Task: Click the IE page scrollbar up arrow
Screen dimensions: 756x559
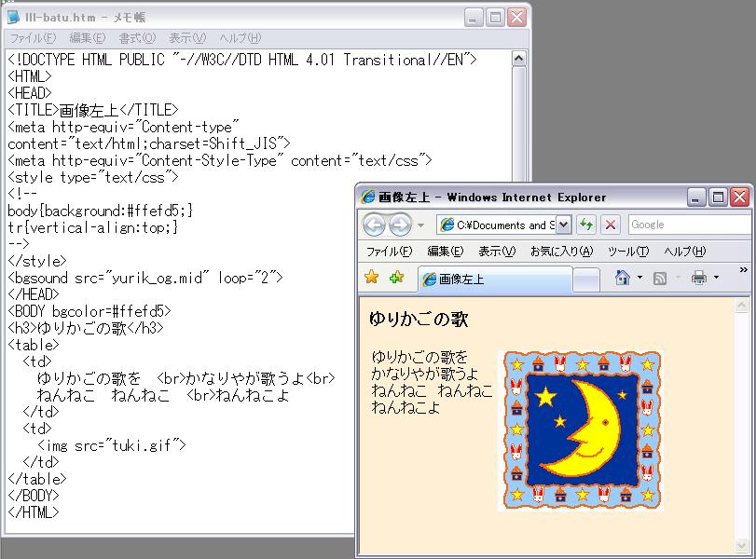Action: pos(741,305)
